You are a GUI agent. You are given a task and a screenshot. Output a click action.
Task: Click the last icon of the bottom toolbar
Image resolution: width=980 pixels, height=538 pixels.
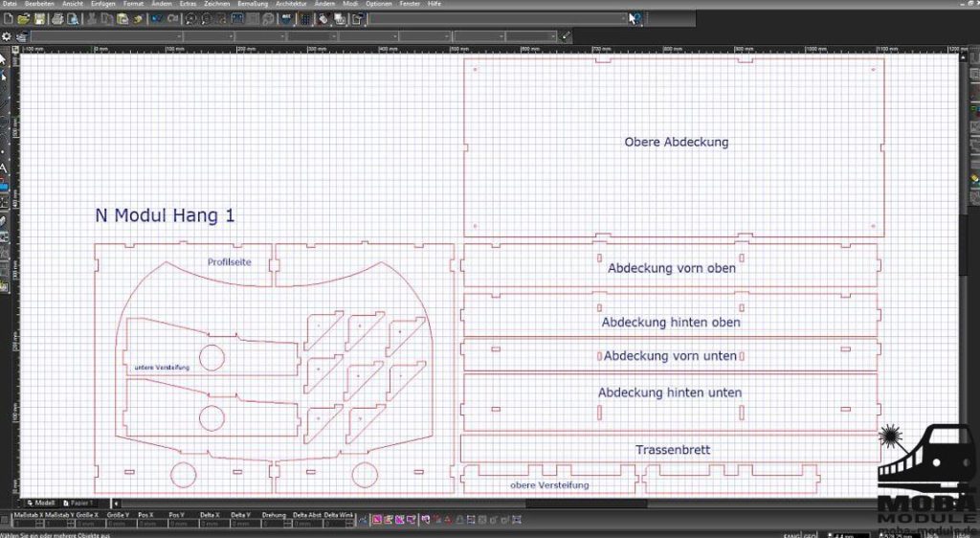[x=516, y=519]
